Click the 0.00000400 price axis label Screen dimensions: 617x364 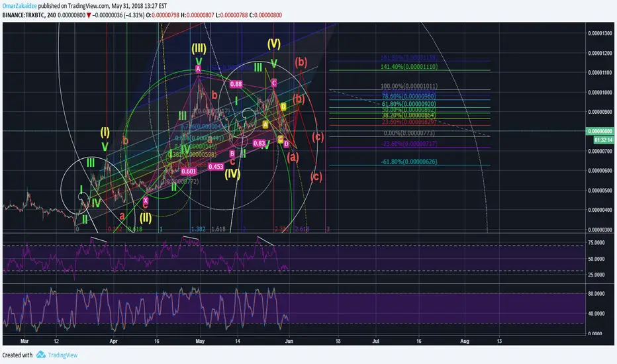click(600, 210)
